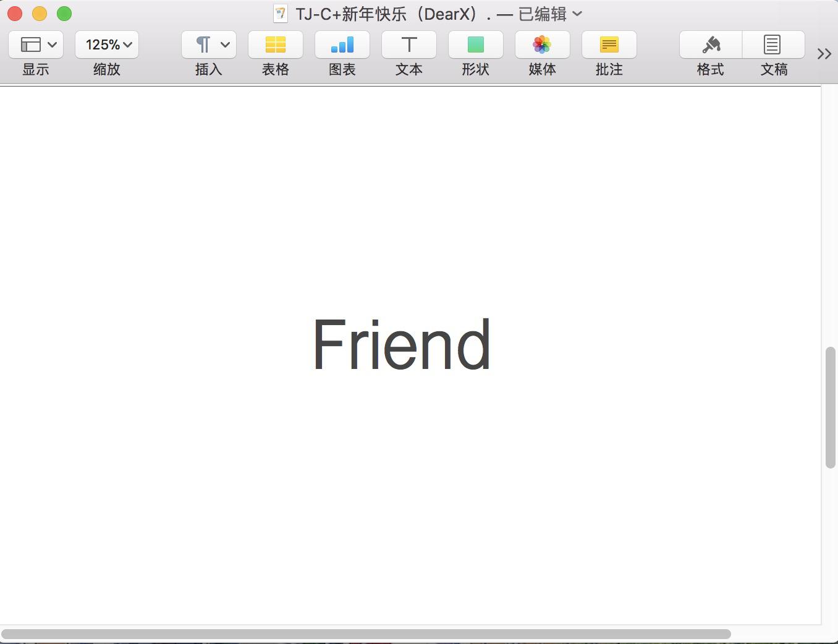Click the word Friend in the document
This screenshot has width=838, height=644.
pos(402,344)
